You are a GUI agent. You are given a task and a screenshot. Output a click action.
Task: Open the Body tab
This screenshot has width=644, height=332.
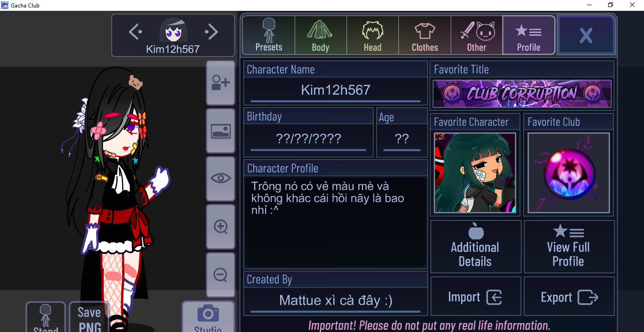point(321,35)
